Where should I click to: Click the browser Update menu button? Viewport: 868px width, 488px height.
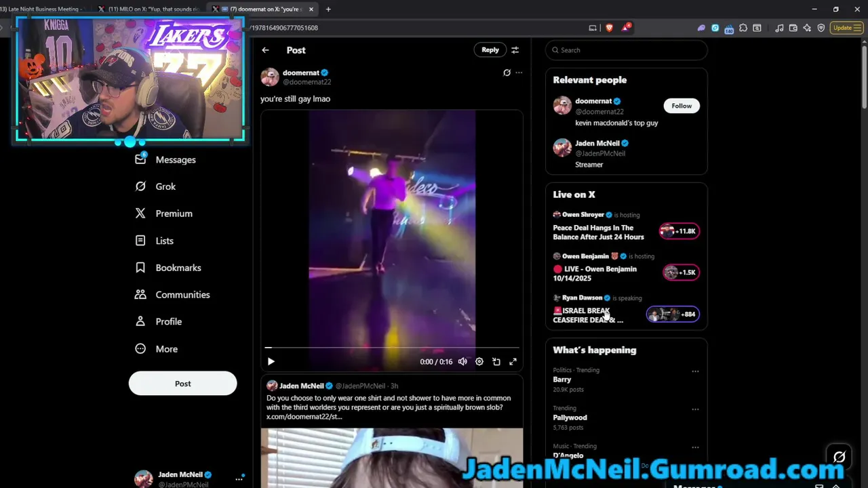[846, 28]
